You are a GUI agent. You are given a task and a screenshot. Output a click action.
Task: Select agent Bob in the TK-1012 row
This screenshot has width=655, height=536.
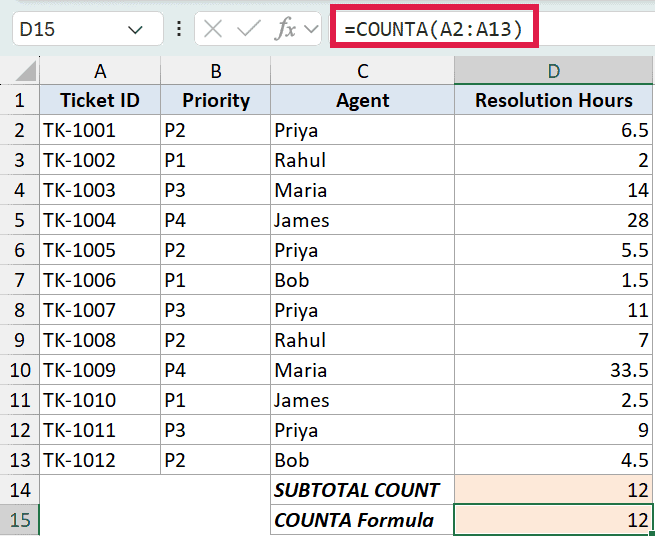[363, 460]
